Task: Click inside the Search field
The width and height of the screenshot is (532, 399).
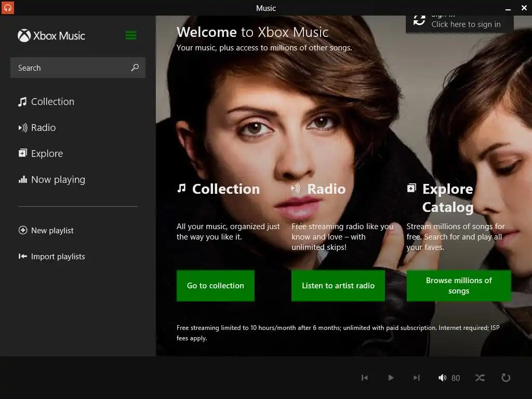Action: 78,68
